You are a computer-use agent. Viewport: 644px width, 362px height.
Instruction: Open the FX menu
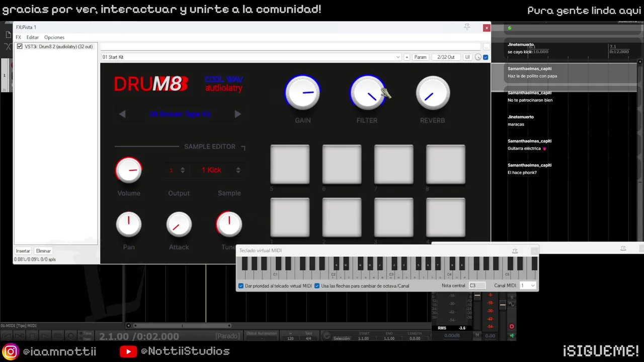(x=18, y=37)
